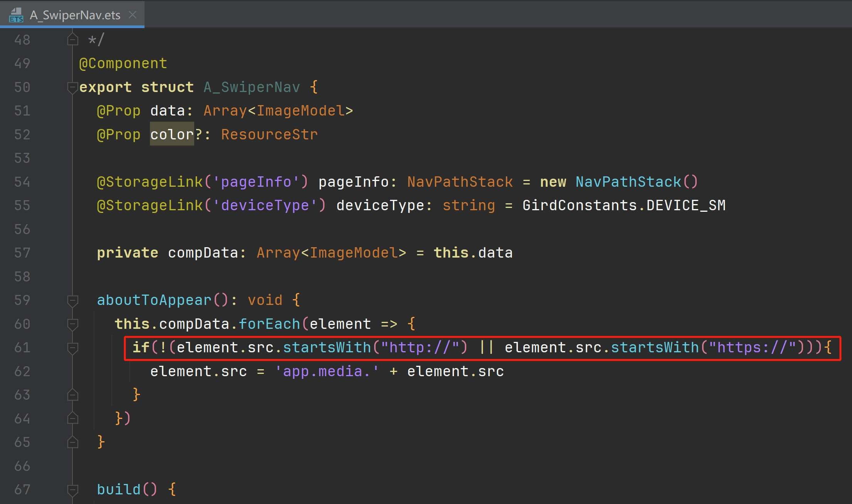
Task: Click fold end marker at line 63
Action: tap(72, 395)
